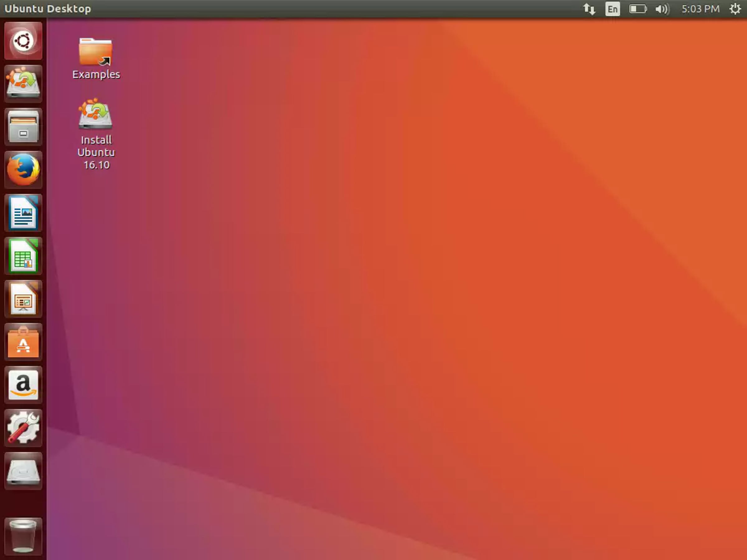The image size is (747, 560).
Task: Launch Firefox web browser
Action: click(x=23, y=170)
